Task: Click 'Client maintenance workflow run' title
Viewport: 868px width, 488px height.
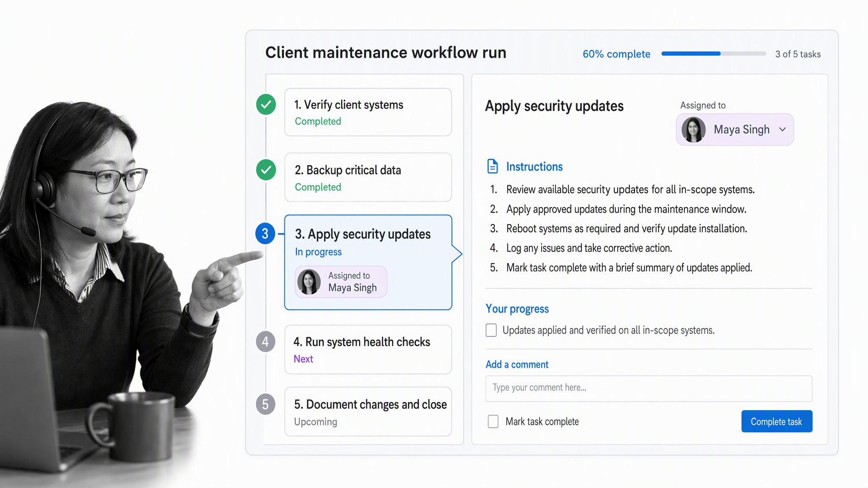Action: [x=386, y=53]
